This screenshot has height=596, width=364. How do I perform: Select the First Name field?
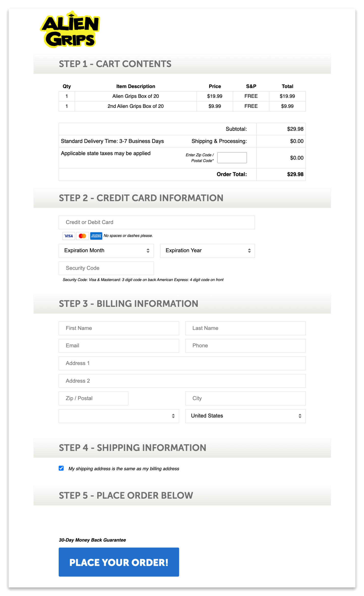coord(119,328)
